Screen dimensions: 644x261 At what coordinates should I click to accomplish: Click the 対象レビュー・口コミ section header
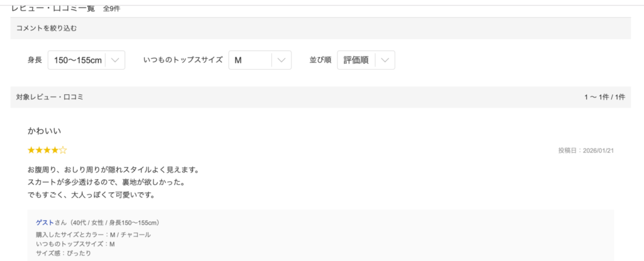pos(50,97)
